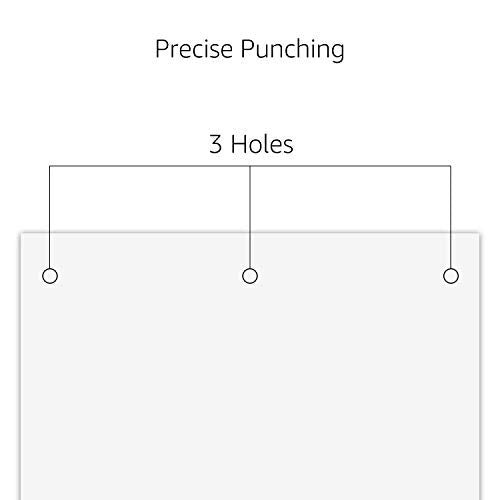Click the paper's left edge shadow
The height and width of the screenshot is (500, 500).
tap(20, 367)
